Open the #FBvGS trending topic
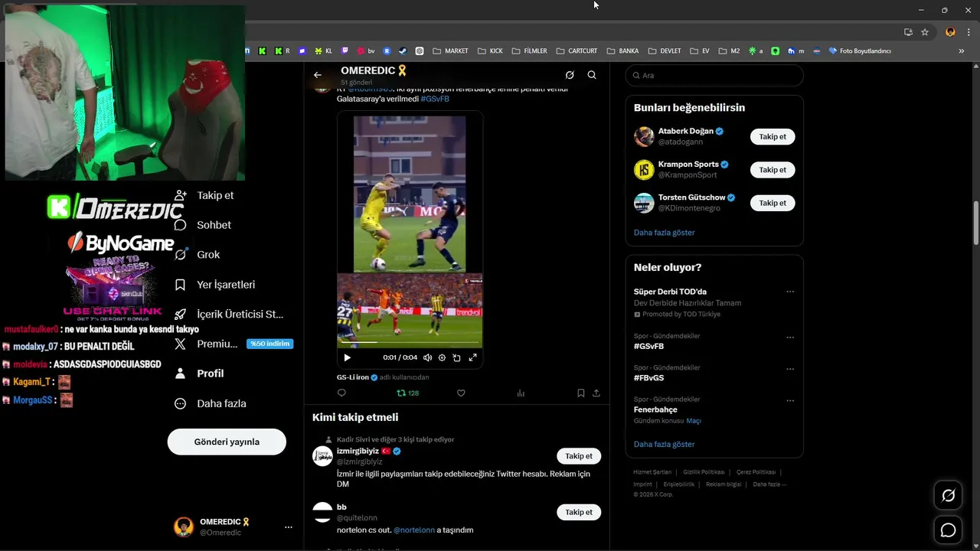980x551 pixels. (648, 378)
